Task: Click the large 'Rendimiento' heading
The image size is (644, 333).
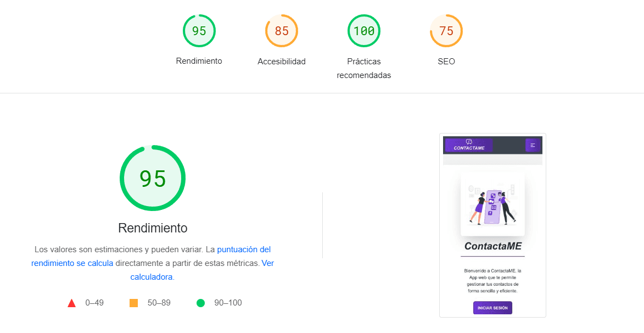Action: [x=153, y=227]
